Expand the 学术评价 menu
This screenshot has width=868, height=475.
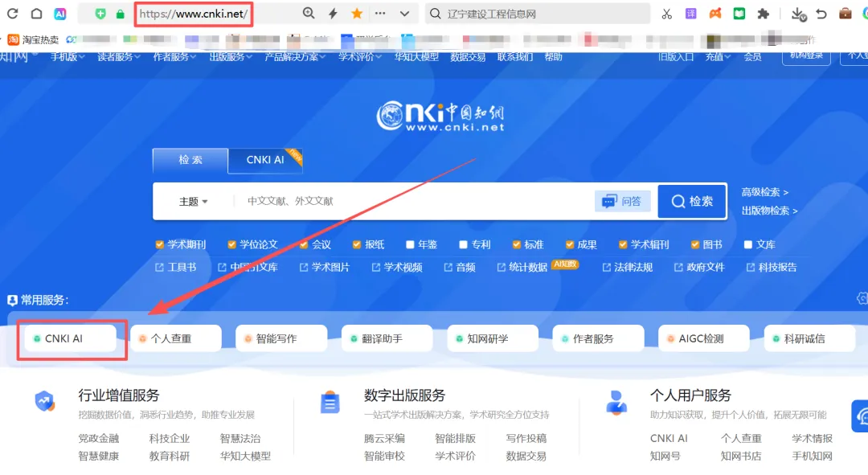[360, 56]
